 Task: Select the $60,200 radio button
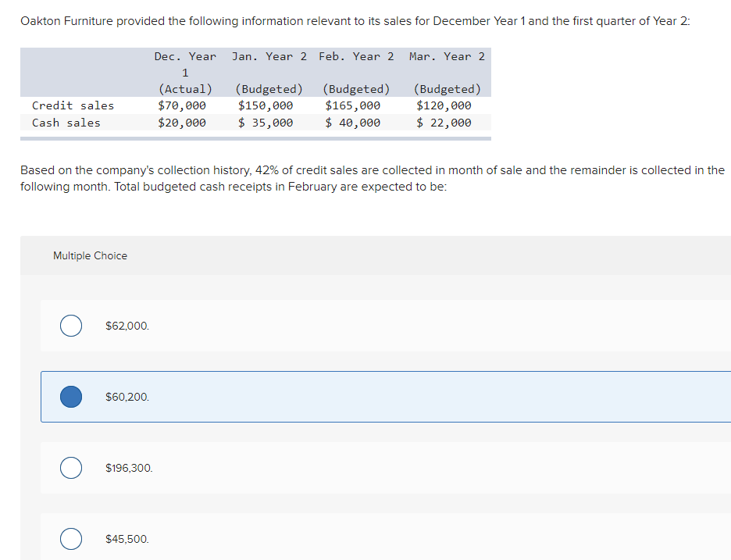[x=71, y=397]
